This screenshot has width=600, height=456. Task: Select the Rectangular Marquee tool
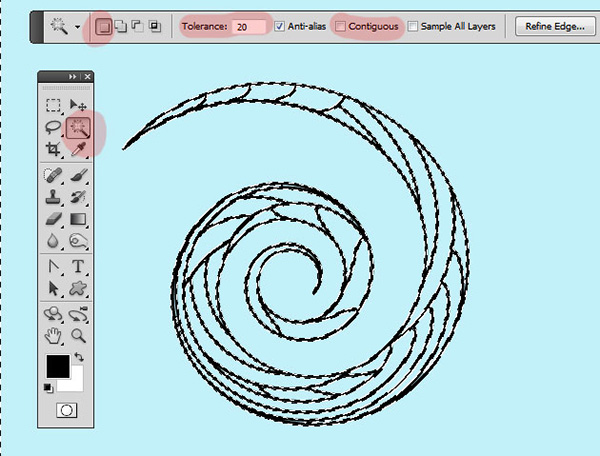pyautogui.click(x=53, y=105)
